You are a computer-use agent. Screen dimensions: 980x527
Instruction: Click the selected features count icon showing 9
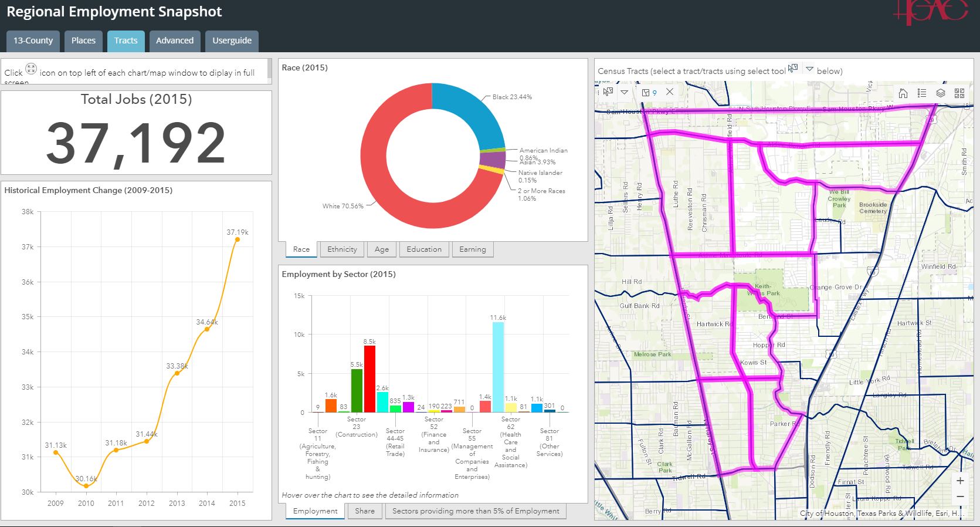649,92
